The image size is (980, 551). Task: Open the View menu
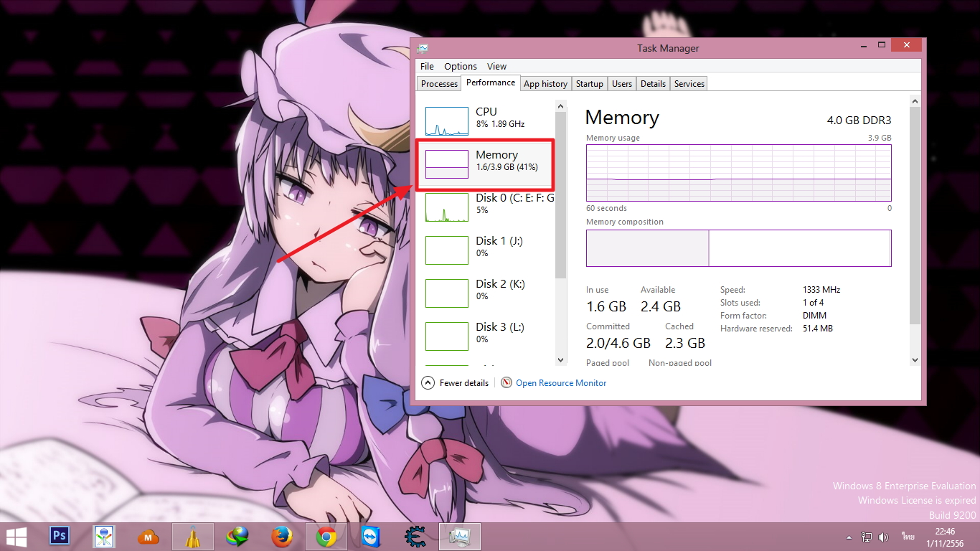click(496, 66)
